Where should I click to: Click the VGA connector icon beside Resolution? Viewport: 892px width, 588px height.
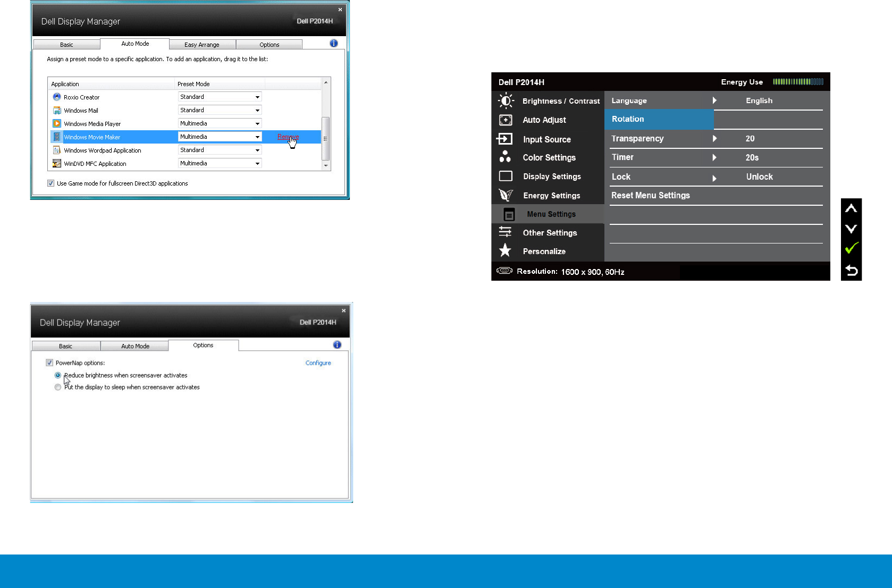(504, 271)
